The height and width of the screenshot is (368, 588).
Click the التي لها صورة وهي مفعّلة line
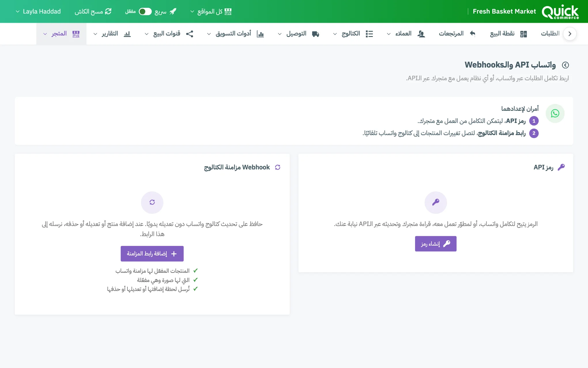163,280
